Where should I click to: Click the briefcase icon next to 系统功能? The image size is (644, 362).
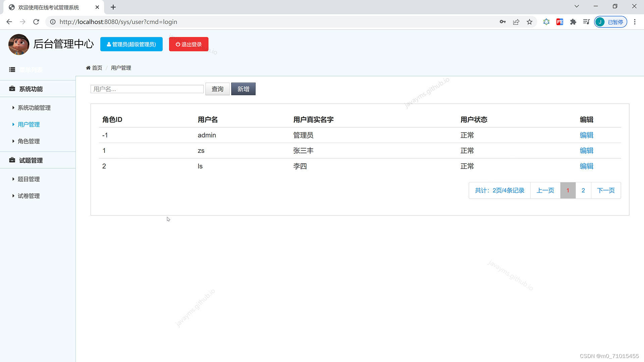11,89
